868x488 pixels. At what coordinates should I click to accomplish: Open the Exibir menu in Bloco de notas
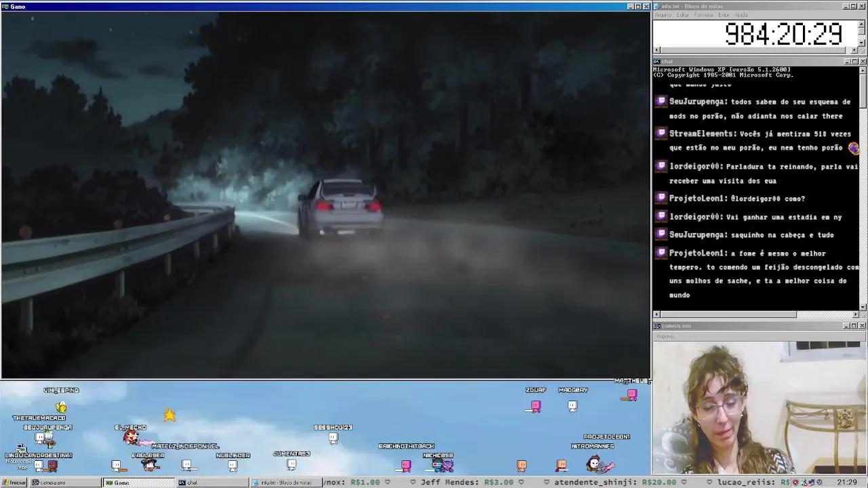pyautogui.click(x=724, y=15)
